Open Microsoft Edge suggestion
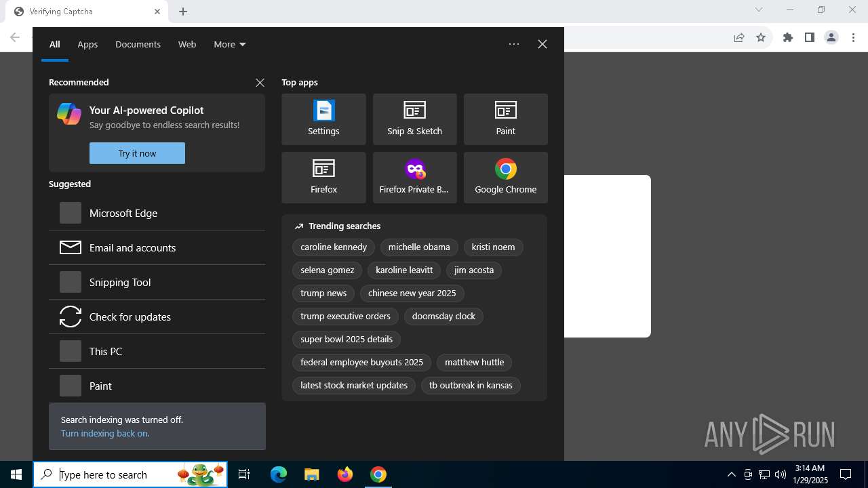Image resolution: width=868 pixels, height=488 pixels. (157, 213)
